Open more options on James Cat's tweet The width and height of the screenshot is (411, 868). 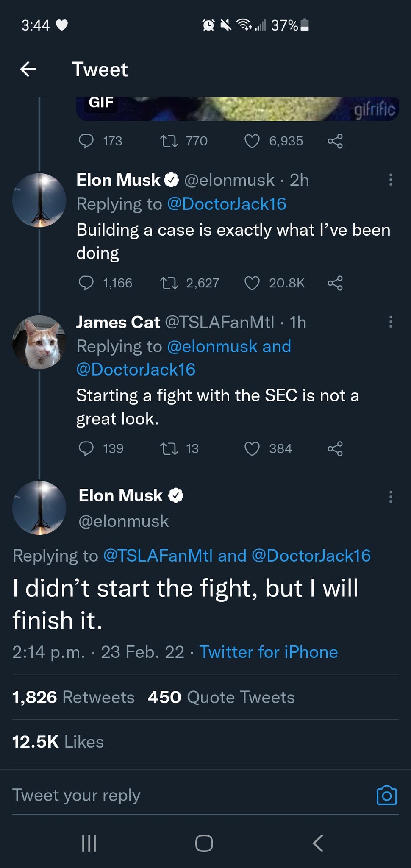390,322
